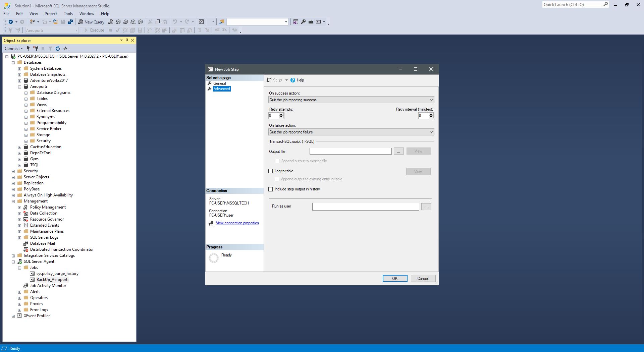644x352 pixels.
Task: Click the Script icon in dialog
Action: point(269,80)
